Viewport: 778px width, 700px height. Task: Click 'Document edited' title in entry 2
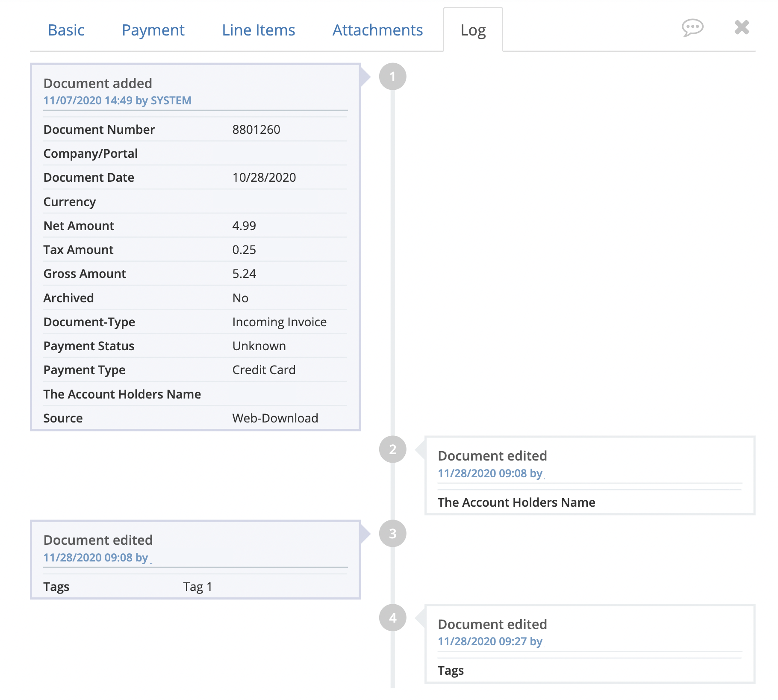[492, 456]
